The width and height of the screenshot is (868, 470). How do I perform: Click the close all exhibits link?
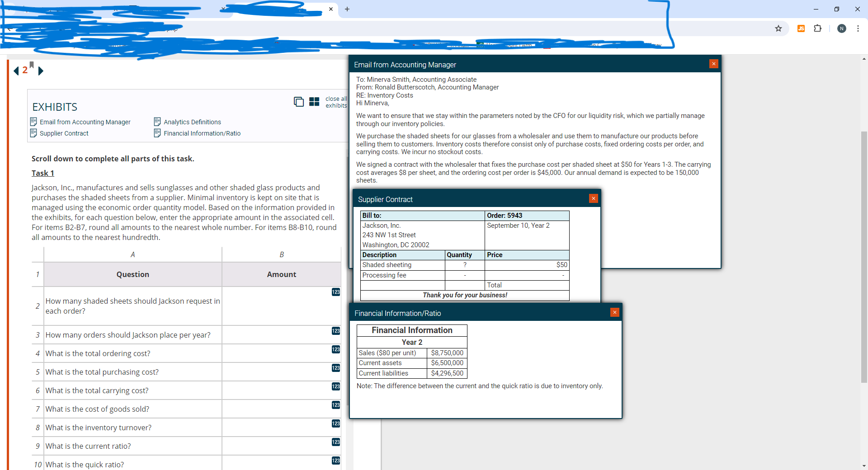tap(336, 102)
